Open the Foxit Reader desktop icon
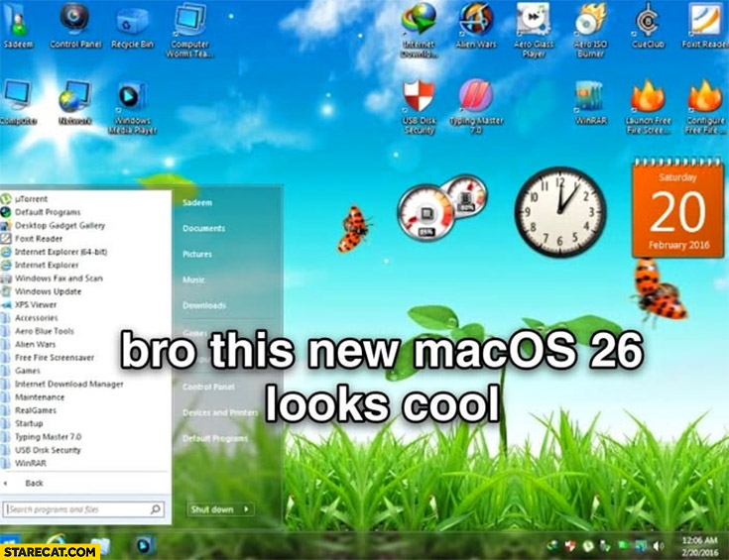The width and height of the screenshot is (729, 560). click(x=705, y=24)
